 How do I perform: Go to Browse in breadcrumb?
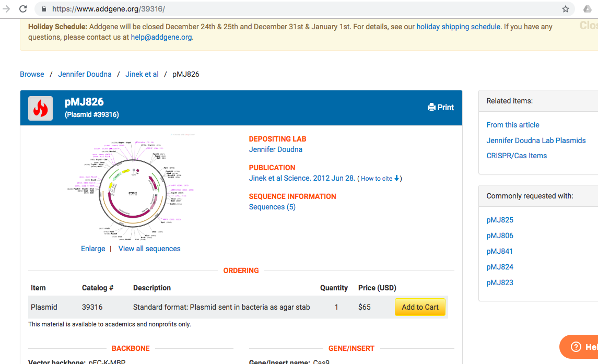pos(32,74)
